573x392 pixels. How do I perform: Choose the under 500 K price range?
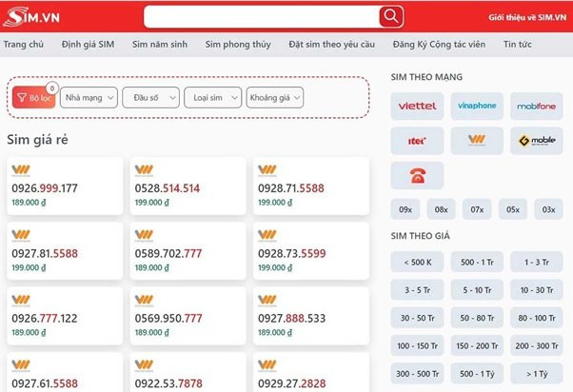tap(417, 262)
